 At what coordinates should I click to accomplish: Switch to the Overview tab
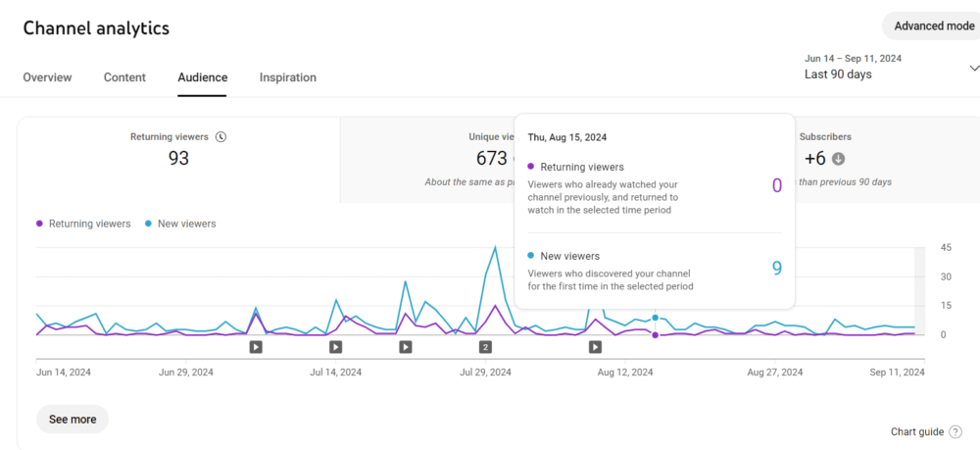[x=47, y=77]
